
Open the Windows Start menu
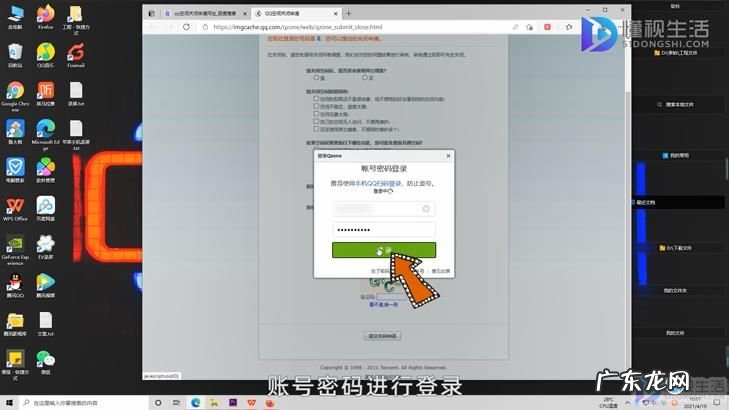[x=9, y=403]
